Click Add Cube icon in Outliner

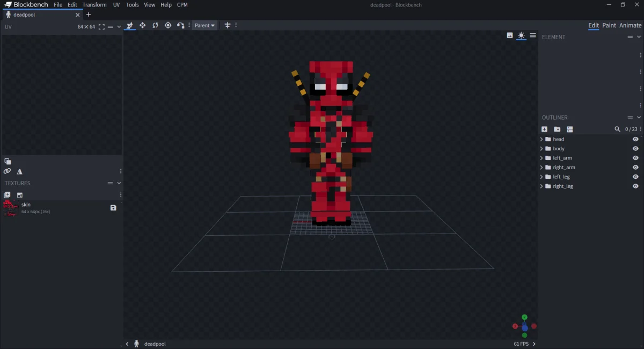[544, 129]
